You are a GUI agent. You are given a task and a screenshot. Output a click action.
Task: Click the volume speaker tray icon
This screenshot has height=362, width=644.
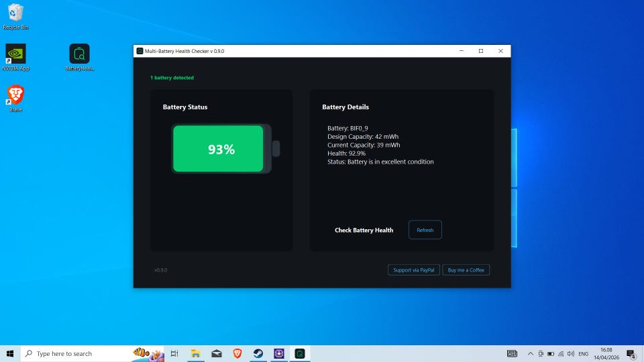pyautogui.click(x=570, y=353)
